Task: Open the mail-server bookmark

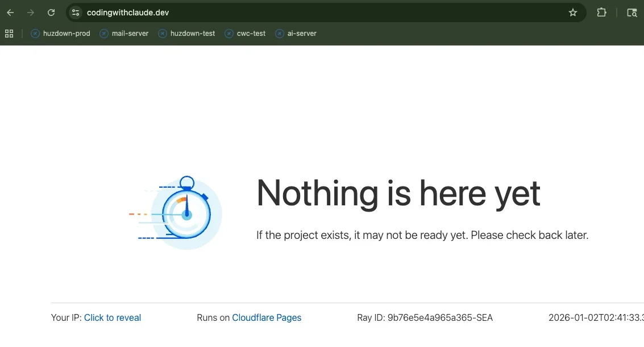Action: 124,34
